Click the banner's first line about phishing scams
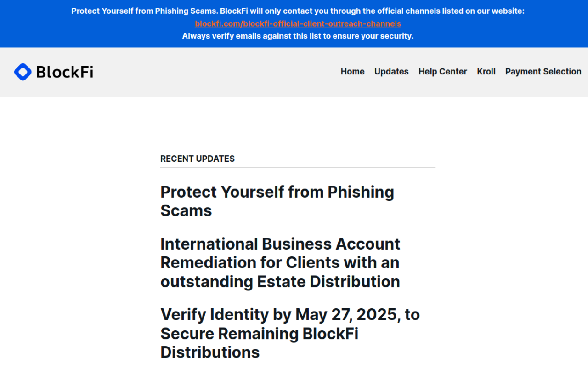Image resolution: width=588 pixels, height=392 pixels. tap(298, 11)
